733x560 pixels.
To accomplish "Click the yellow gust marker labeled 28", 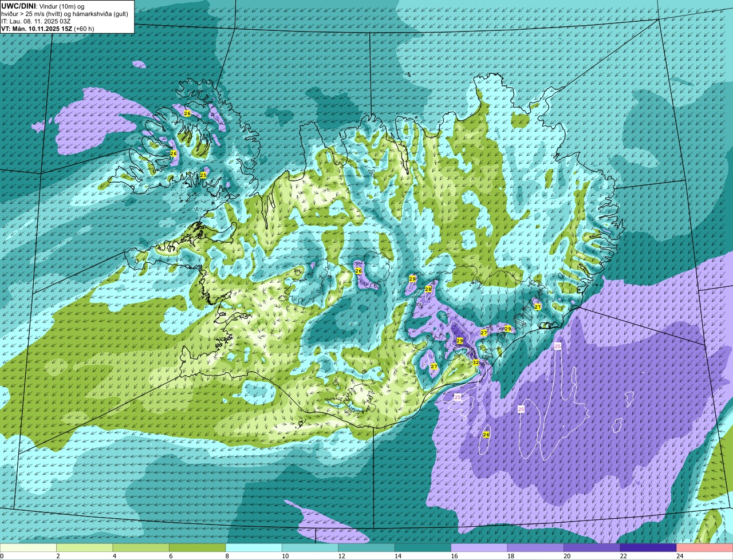I will pos(428,290).
